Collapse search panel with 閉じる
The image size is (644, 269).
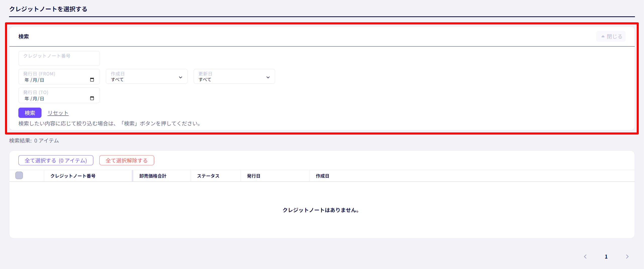click(x=611, y=36)
